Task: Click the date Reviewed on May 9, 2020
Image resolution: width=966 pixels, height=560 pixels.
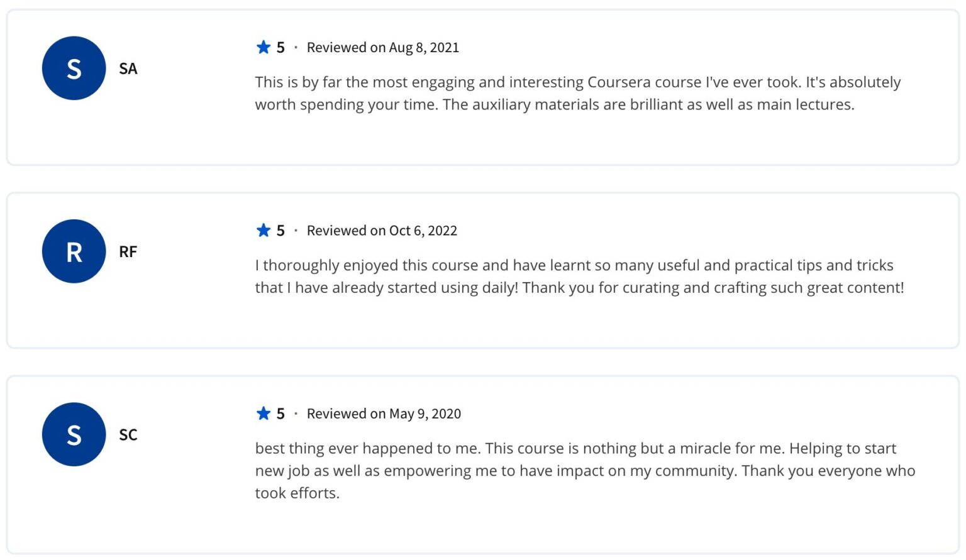Action: (384, 414)
